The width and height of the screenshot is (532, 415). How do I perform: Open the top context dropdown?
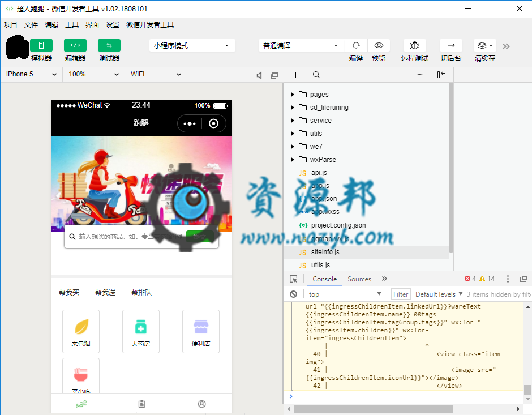pos(344,294)
